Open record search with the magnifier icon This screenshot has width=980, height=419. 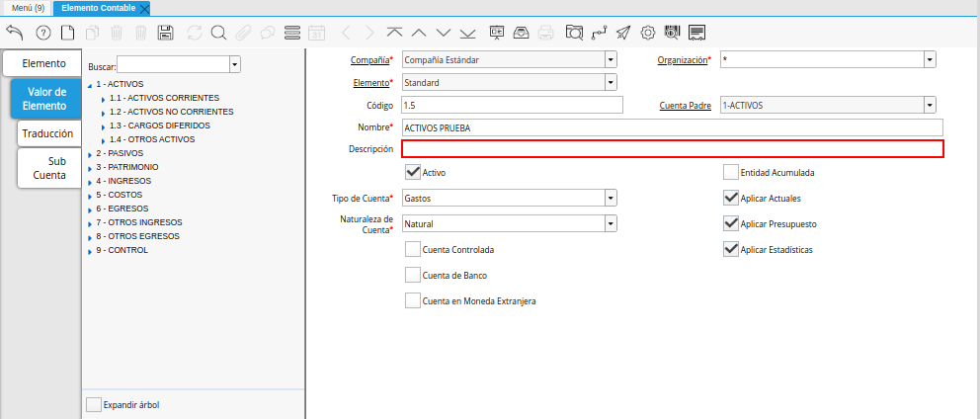tap(218, 33)
